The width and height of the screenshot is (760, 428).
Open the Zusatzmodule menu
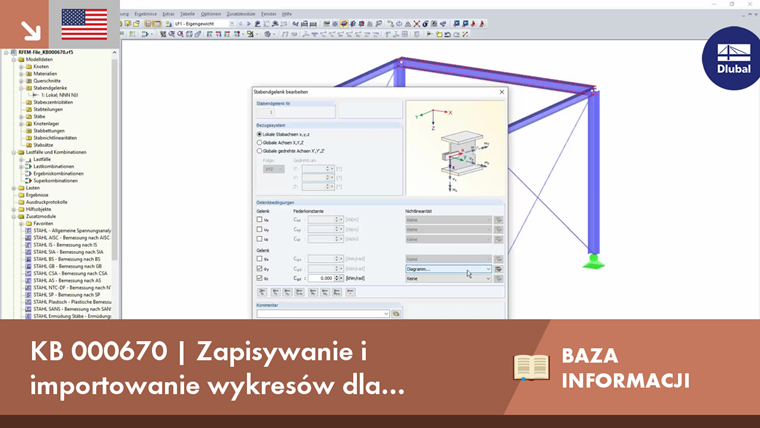(241, 14)
